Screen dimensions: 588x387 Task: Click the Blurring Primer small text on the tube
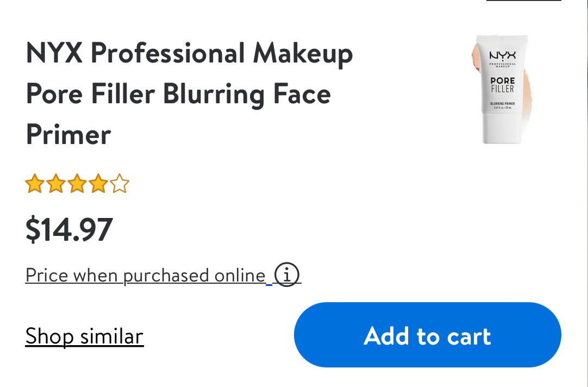[503, 103]
